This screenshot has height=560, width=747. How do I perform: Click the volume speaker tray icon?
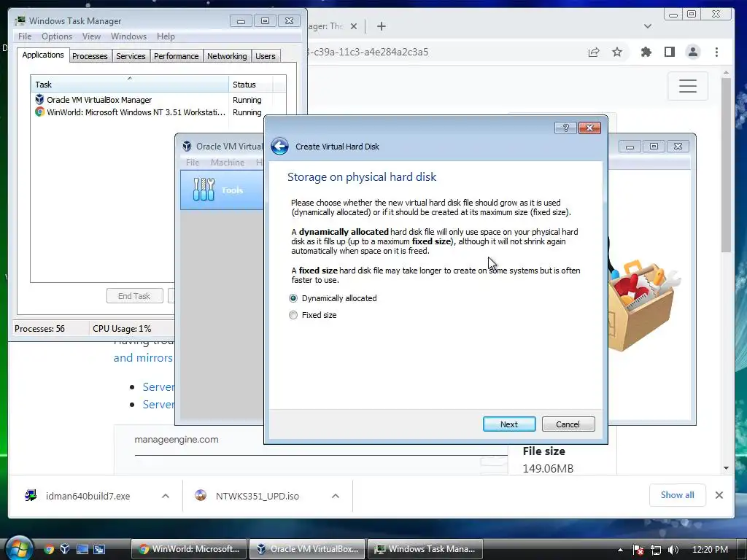pos(673,550)
